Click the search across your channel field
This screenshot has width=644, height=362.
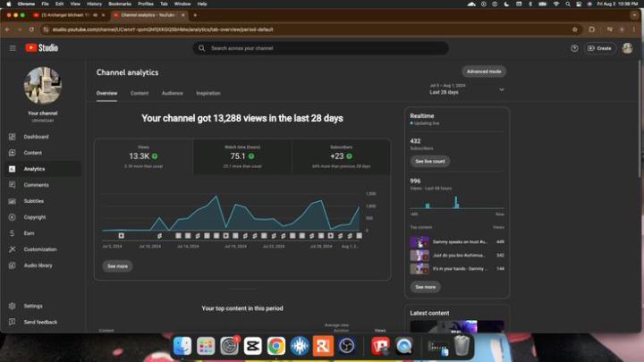(x=321, y=48)
